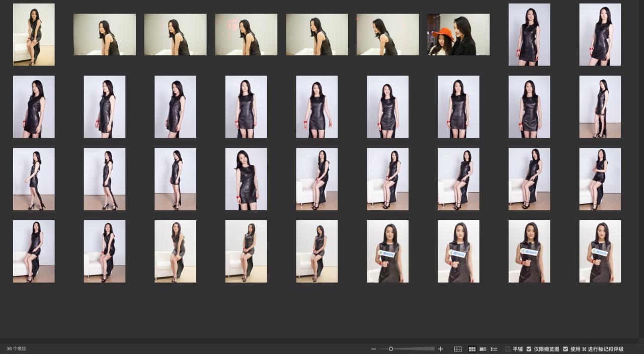The width and height of the screenshot is (644, 354).
Task: Click the thumbnail size slider handle
Action: [391, 349]
